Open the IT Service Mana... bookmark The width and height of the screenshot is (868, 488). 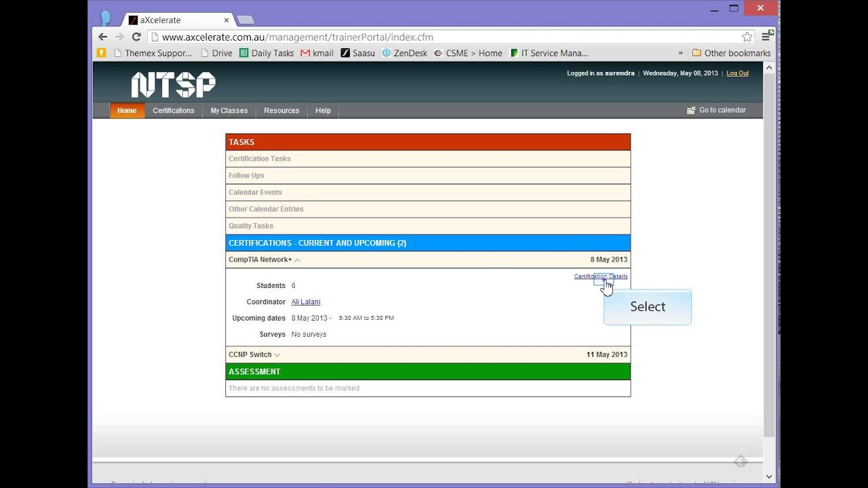pos(549,53)
